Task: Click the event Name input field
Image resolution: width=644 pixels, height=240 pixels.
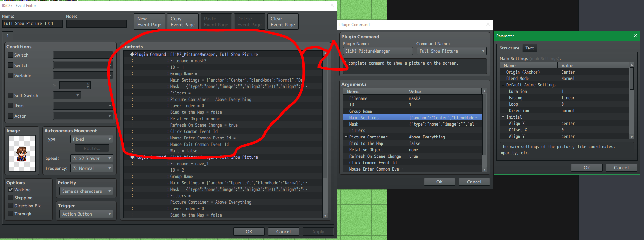Action: (x=32, y=23)
